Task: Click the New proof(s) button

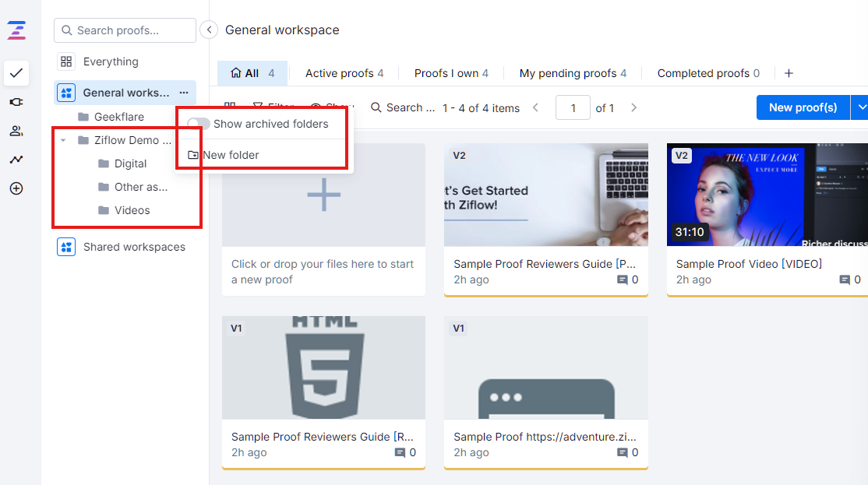Action: [x=803, y=107]
